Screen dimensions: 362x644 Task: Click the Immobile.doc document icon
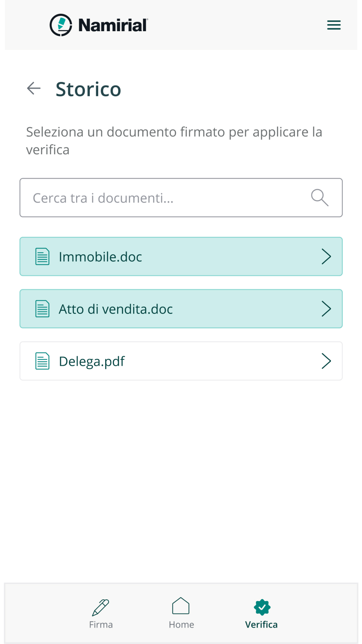pos(43,257)
